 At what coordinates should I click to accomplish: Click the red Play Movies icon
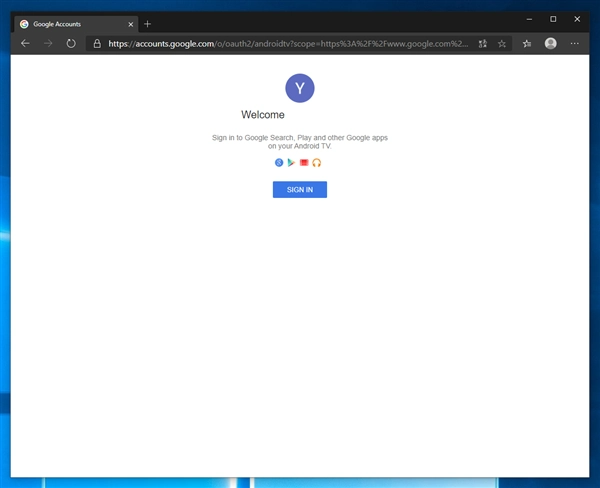pos(304,163)
